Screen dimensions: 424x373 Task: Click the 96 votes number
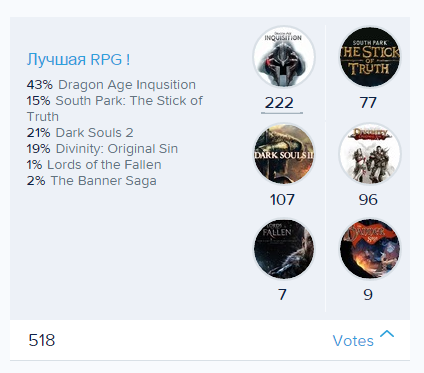click(368, 200)
